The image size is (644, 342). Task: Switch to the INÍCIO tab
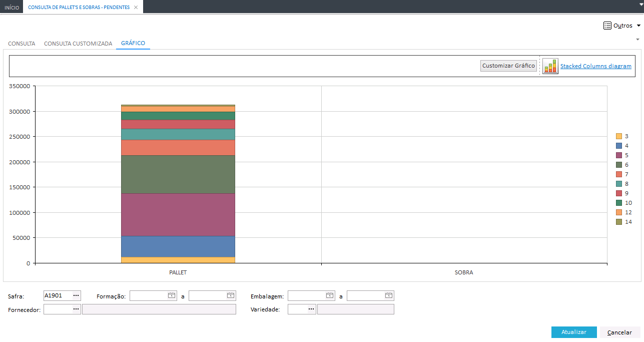tap(12, 8)
